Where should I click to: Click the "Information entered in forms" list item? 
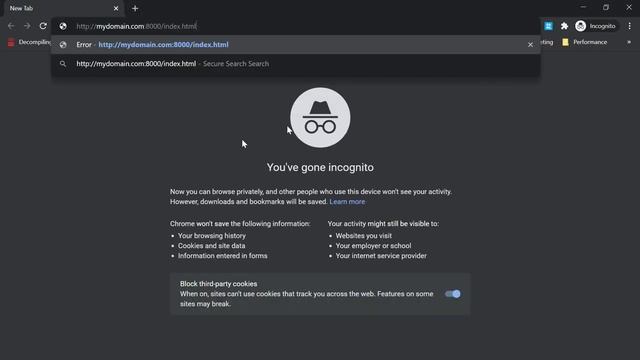tap(222, 256)
